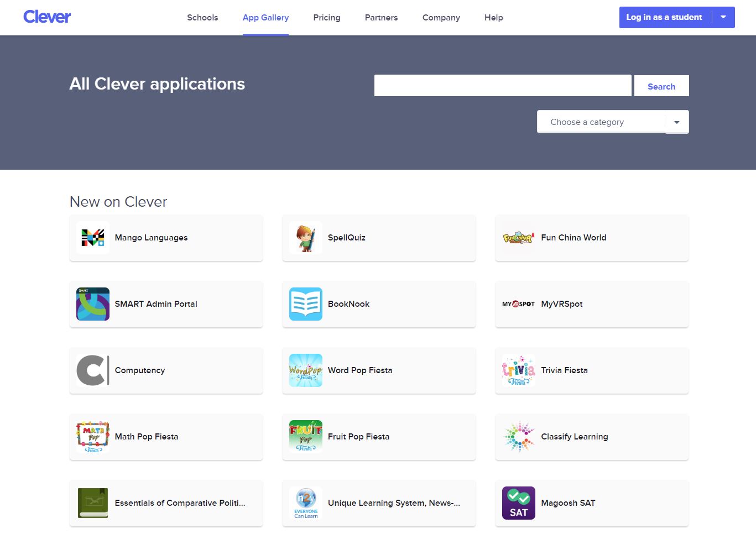Open Essentials of Comparative Politi... text link

coord(180,503)
